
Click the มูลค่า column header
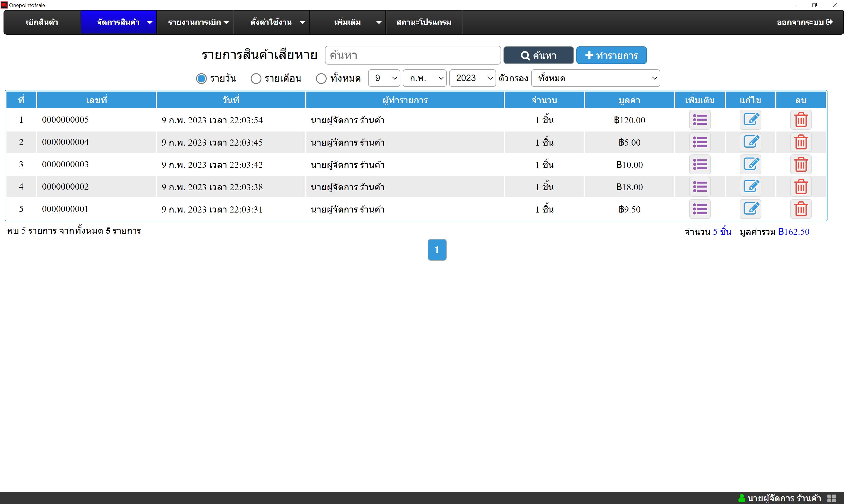coord(629,100)
